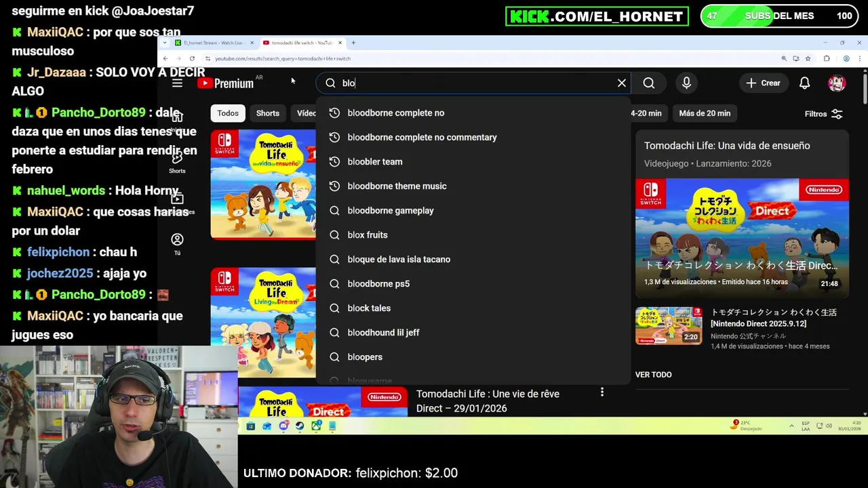Close the tomodachi life switch YouTube tab
This screenshot has width=868, height=488.
[340, 43]
